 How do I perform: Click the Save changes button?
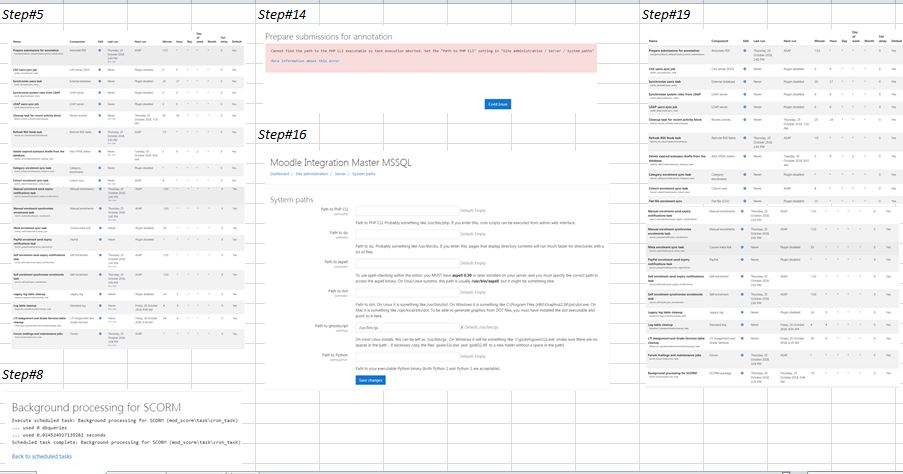[x=370, y=380]
